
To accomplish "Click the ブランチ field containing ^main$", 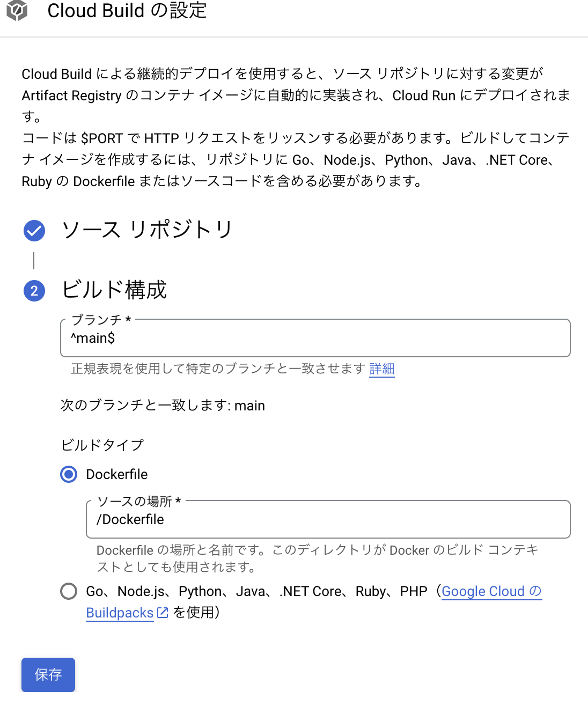I will pyautogui.click(x=315, y=338).
